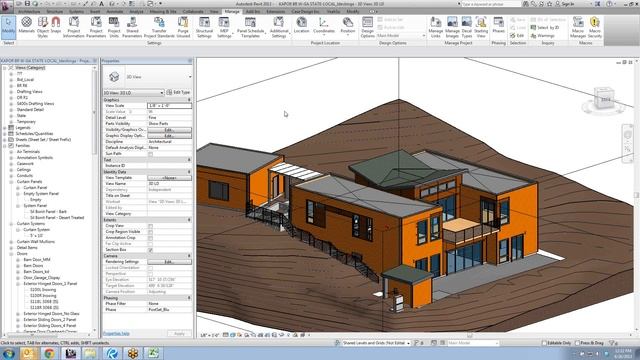Switch to the Insert ribbon tab
Screen dimensions: 640x360
click(95, 11)
